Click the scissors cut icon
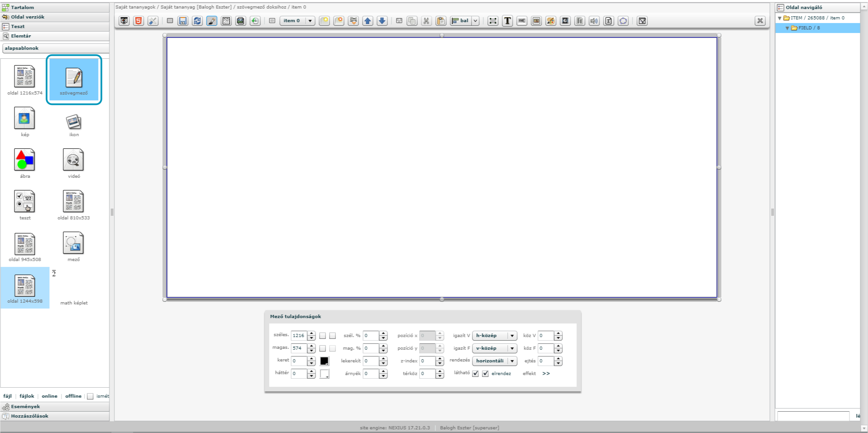The image size is (868, 433). pyautogui.click(x=426, y=21)
